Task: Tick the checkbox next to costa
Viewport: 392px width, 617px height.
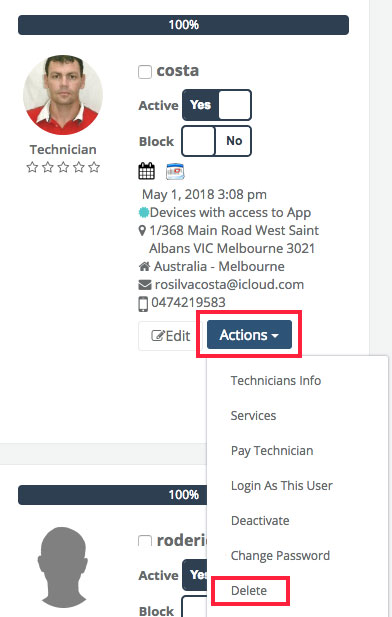Action: (x=145, y=72)
